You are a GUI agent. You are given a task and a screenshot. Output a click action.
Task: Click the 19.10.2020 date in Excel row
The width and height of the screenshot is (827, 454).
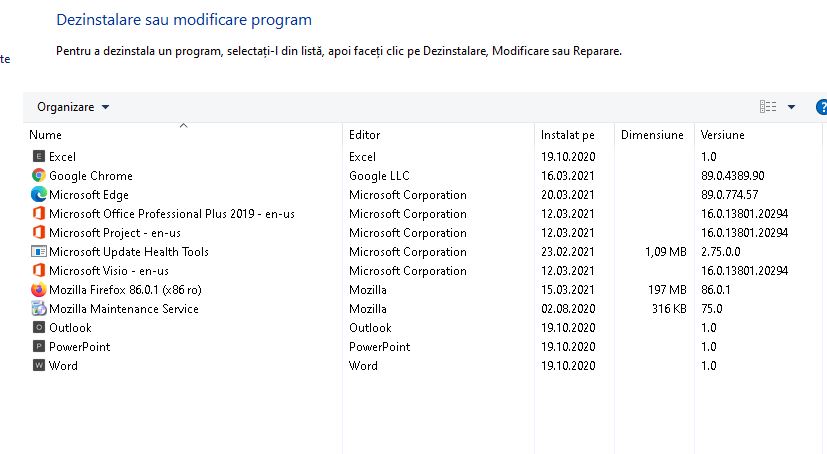point(568,157)
